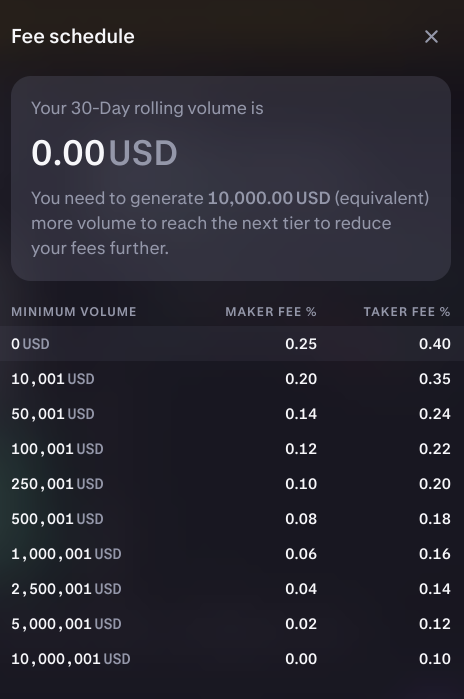Click the 250,001 USD volume cell
The image size is (464, 699).
coord(57,484)
